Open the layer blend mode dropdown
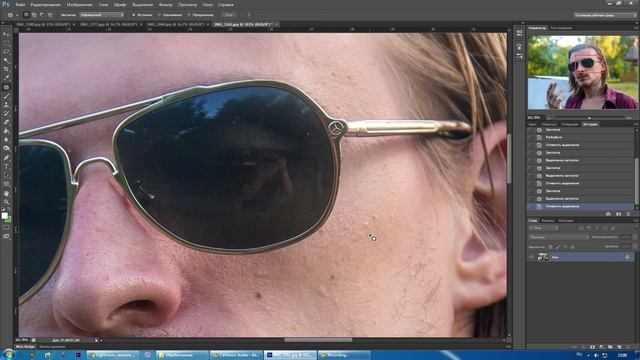 559,237
